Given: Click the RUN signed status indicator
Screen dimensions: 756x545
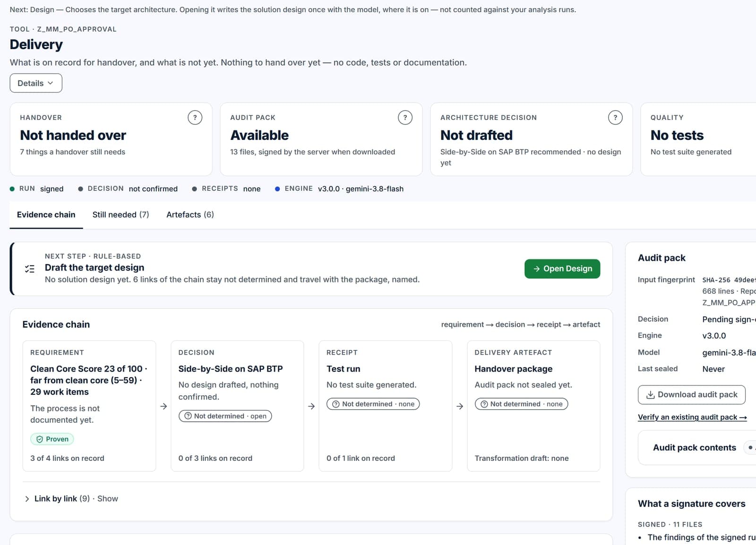Looking at the screenshot, I should point(37,189).
